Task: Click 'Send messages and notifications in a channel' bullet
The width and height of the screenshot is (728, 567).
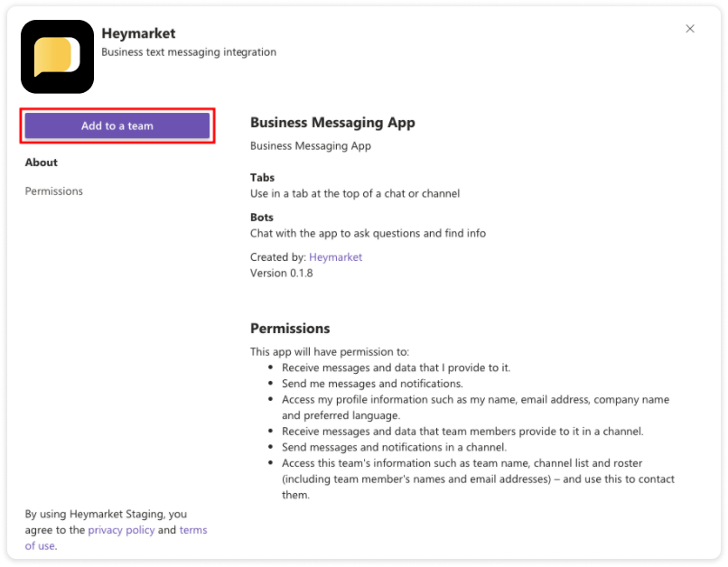Action: (x=394, y=447)
